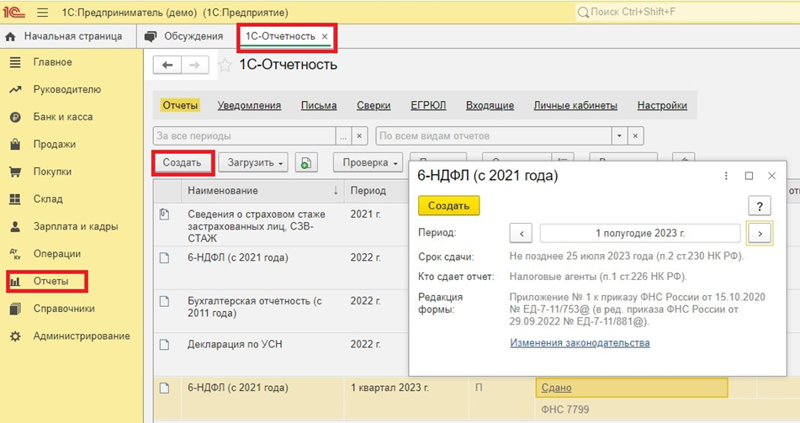The width and height of the screenshot is (800, 423).
Task: Click document icon of Декларация по УСН row
Action: point(164,344)
